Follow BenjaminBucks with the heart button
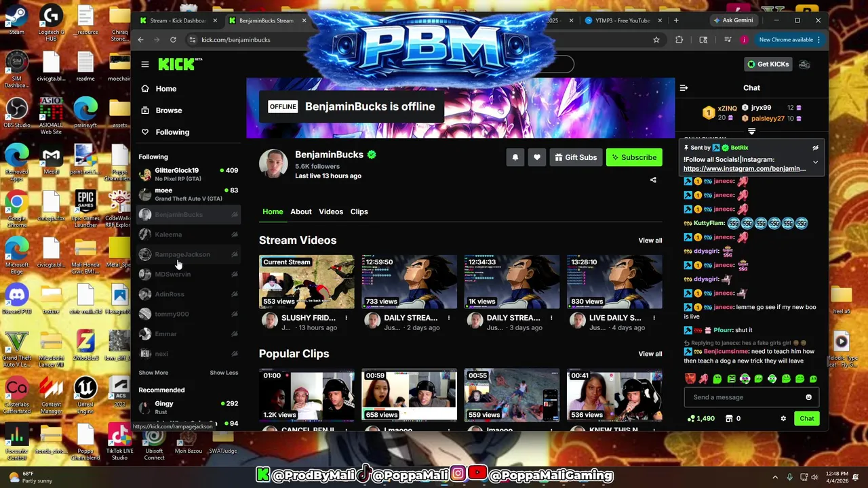This screenshot has width=868, height=488. coord(536,157)
